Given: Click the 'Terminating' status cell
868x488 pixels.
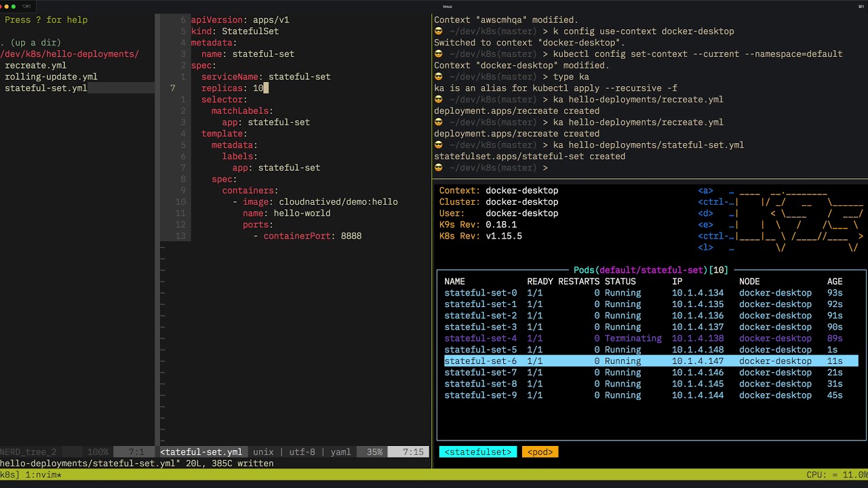Looking at the screenshot, I should point(633,338).
